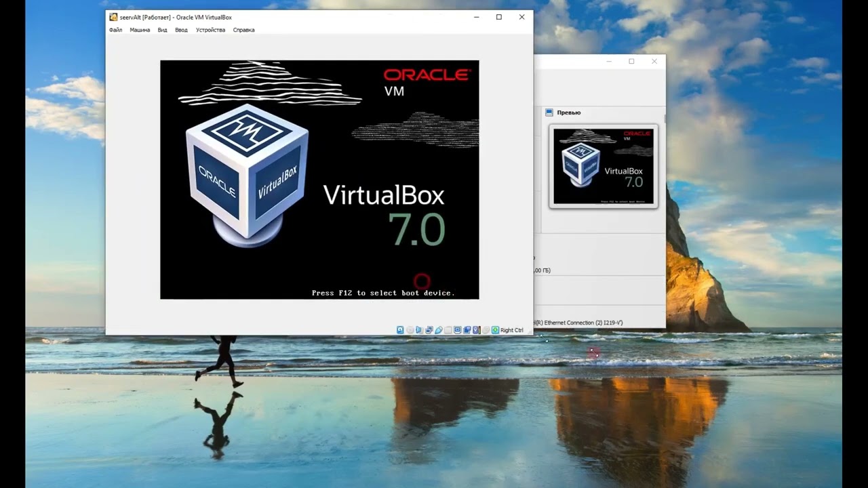Open the Машина menu

[x=140, y=30]
